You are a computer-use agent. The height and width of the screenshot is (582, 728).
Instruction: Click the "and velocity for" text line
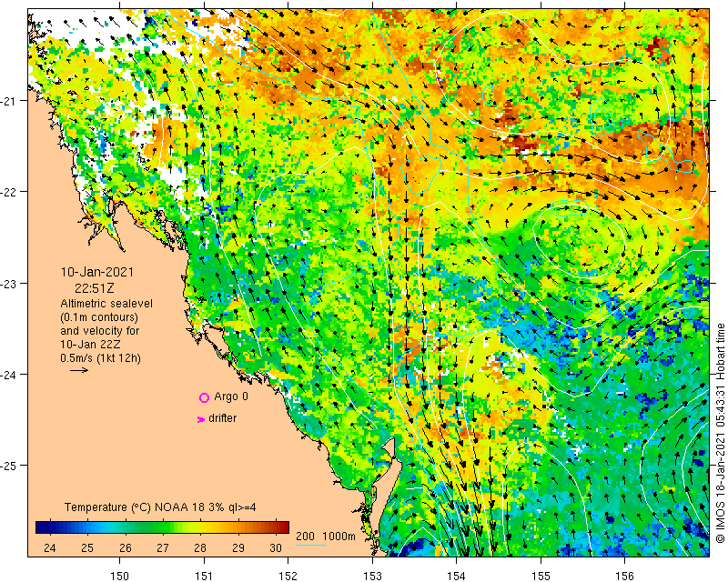(99, 331)
